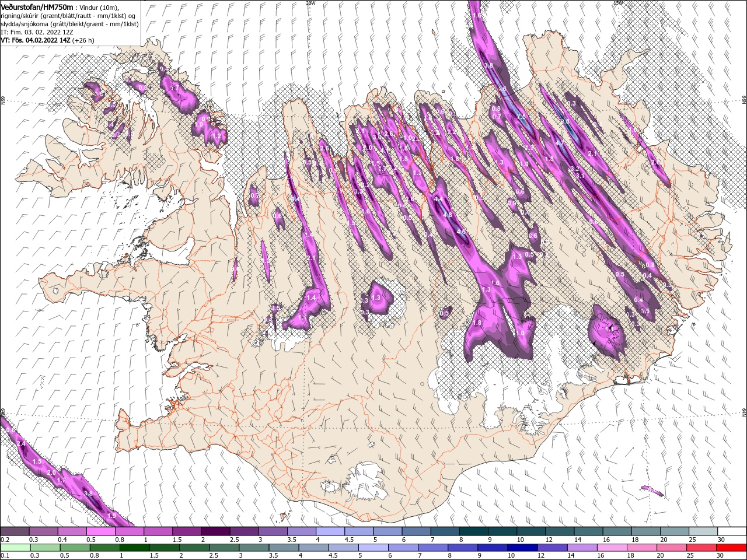Pick bottom legend swatch starting at 0.8

tap(104, 548)
